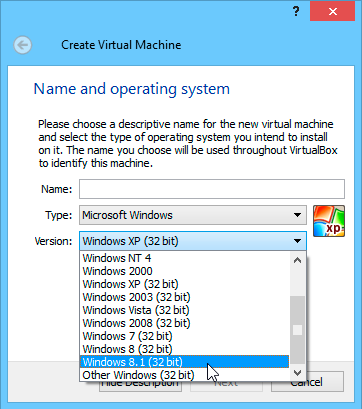
Task: Choose Windows XP (32 bit) list entry
Action: [184, 284]
